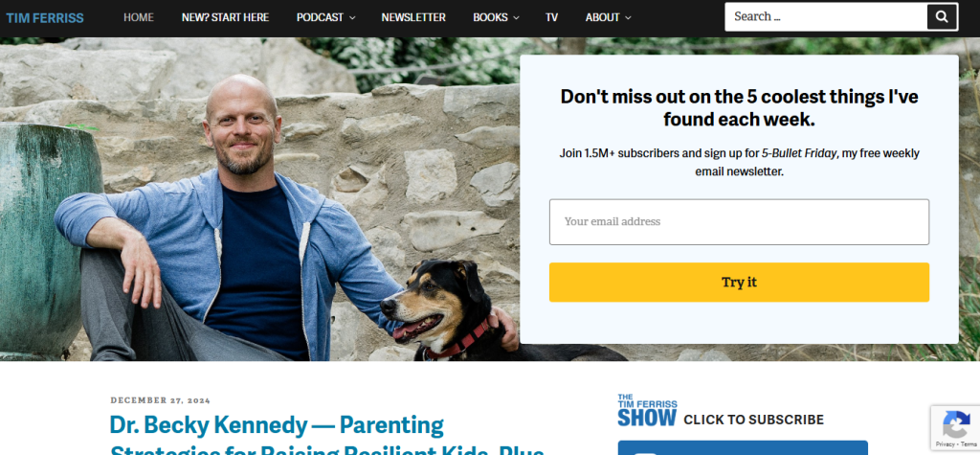980x455 pixels.
Task: Open the reCAPTCHA Terms link
Action: 969,444
